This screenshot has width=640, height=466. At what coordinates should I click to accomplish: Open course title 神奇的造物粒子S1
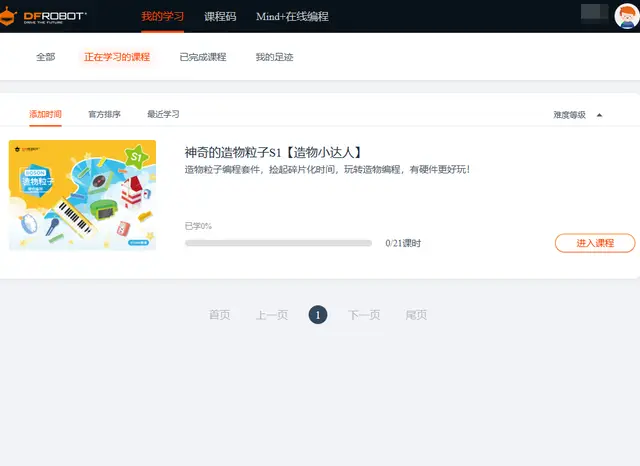tap(273, 152)
